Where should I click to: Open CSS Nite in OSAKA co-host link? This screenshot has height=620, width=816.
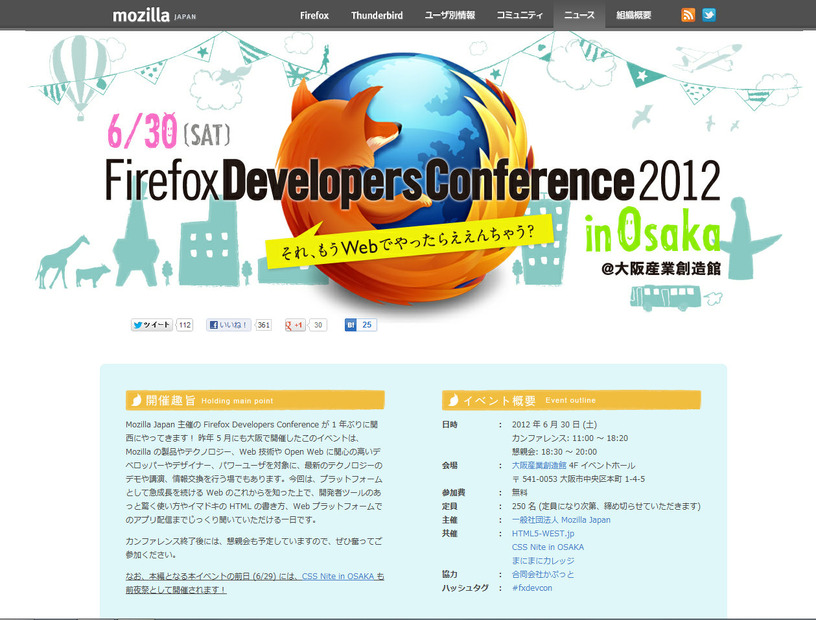pos(547,547)
